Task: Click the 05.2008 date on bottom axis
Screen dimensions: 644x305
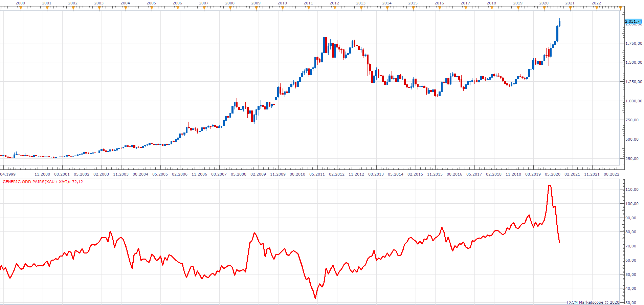Action: pyautogui.click(x=239, y=174)
